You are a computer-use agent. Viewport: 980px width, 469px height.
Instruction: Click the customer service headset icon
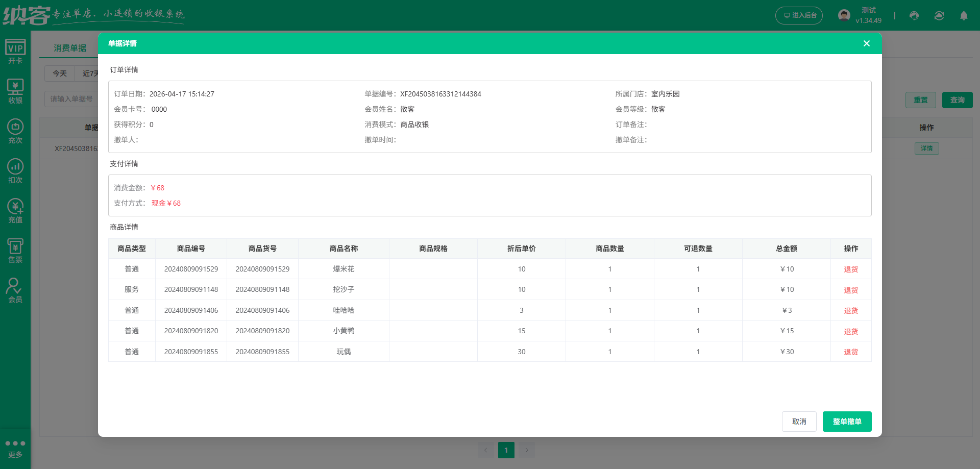point(914,16)
